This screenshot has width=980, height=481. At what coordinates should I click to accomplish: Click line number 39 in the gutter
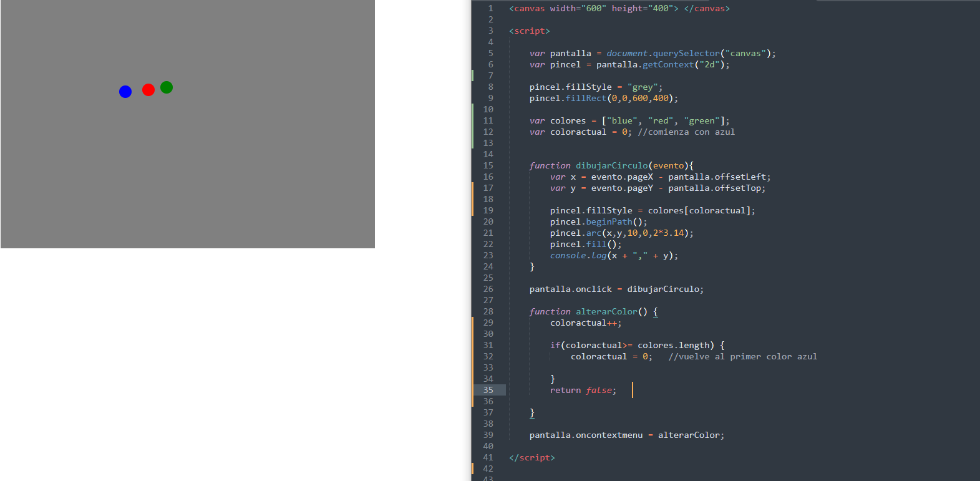[488, 435]
